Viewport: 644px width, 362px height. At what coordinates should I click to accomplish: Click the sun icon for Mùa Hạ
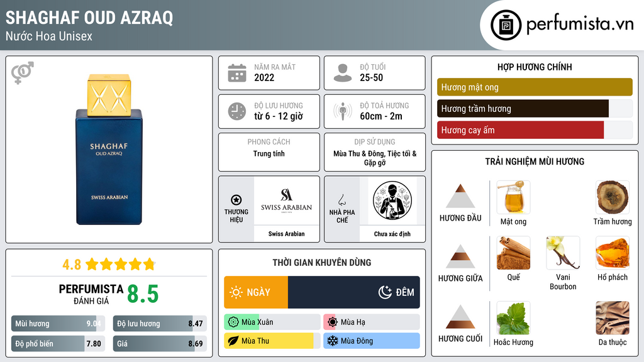(x=333, y=322)
